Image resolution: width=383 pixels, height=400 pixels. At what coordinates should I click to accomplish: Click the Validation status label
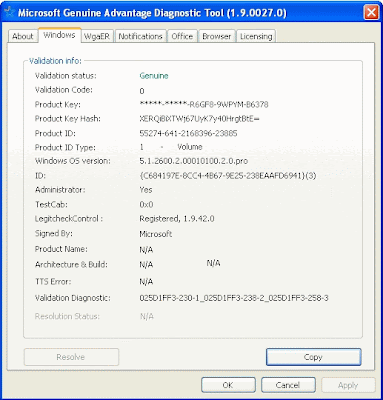coord(66,76)
